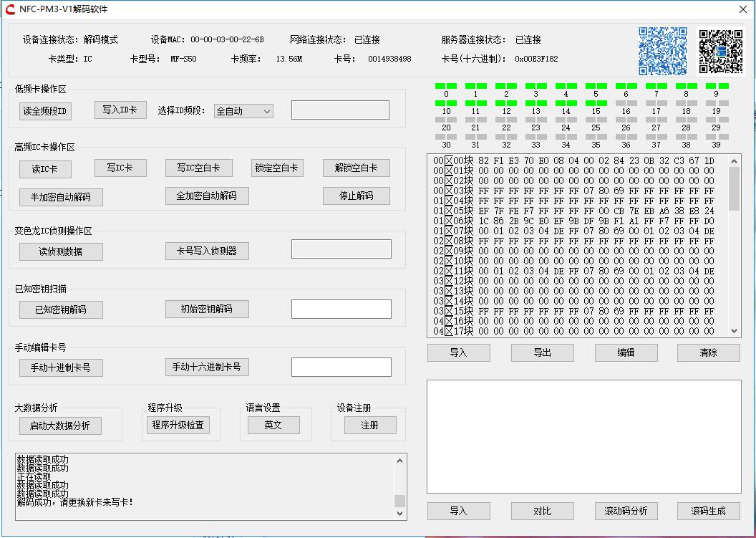The height and width of the screenshot is (538, 756).
Task: Click 卡号写入侦测器 button
Action: click(206, 251)
